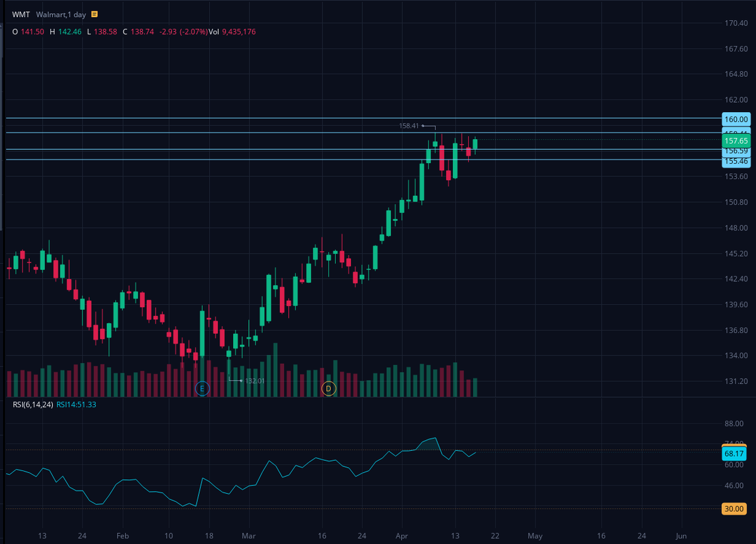Click the high value 142.46

click(70, 31)
